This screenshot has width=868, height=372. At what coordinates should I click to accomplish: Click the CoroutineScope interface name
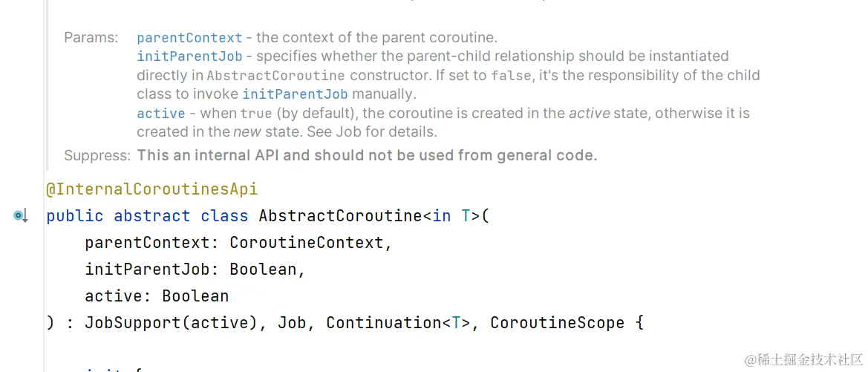click(x=557, y=323)
